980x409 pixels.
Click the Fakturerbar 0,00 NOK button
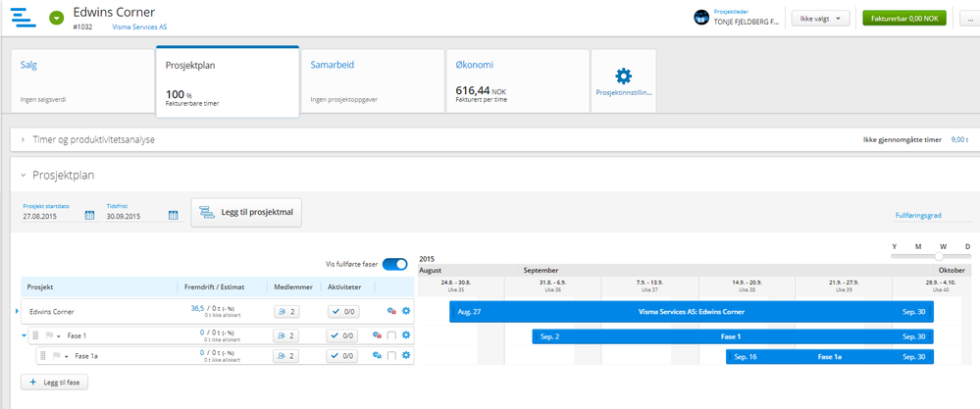click(904, 19)
